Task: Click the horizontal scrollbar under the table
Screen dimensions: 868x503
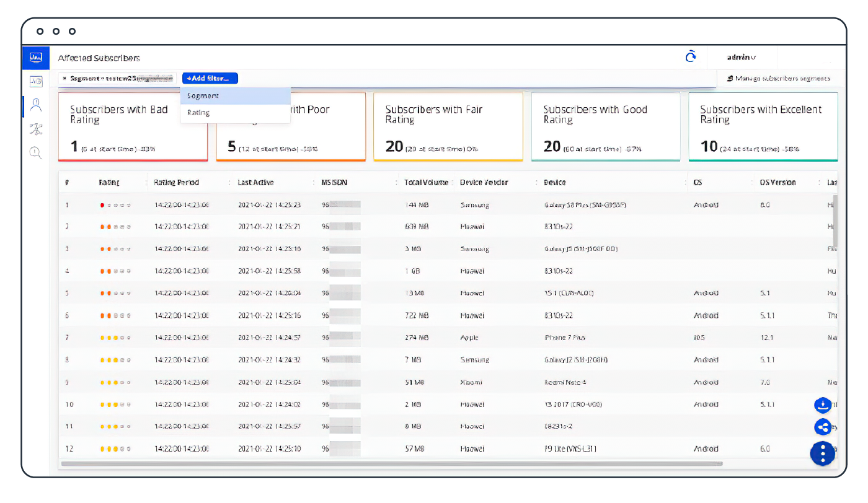Action: coord(391,463)
